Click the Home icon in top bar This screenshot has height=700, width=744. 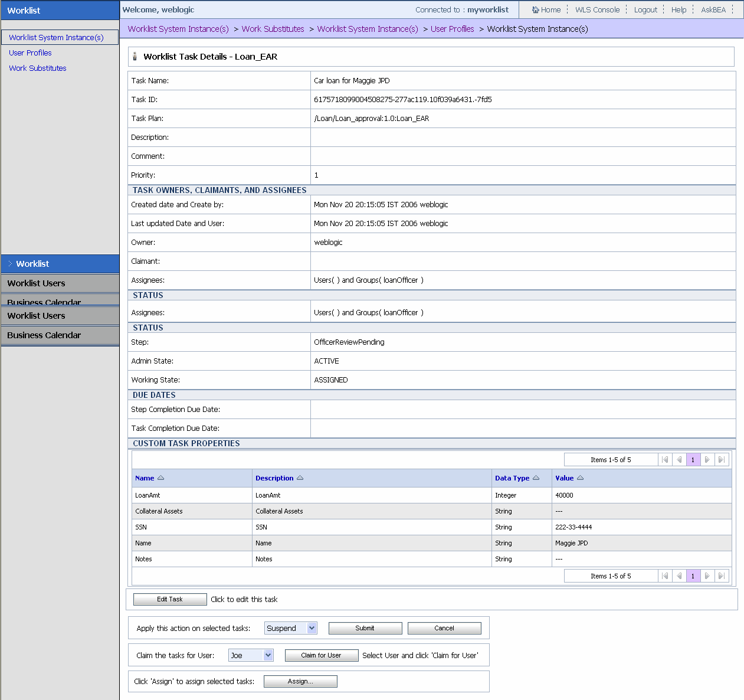tap(535, 10)
